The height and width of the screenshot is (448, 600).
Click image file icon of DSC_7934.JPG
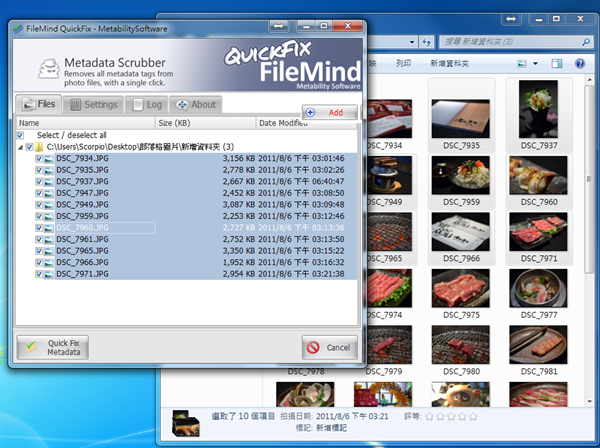point(49,159)
